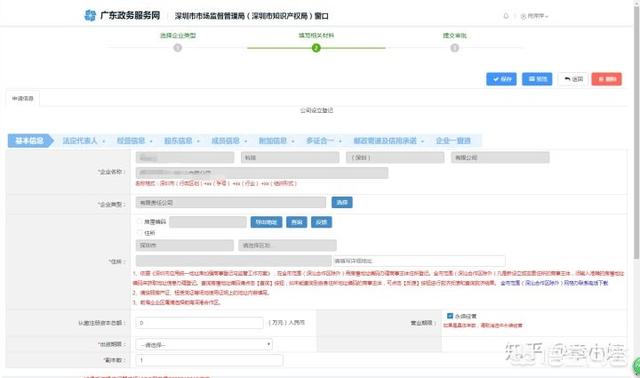Click the return button with back arrow
The image size is (640, 378).
(573, 79)
